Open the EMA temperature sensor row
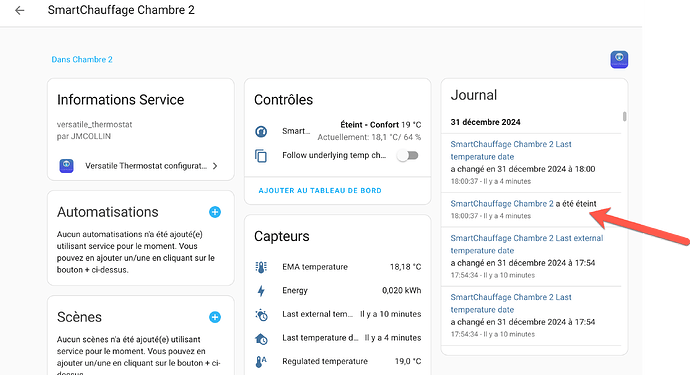The height and width of the screenshot is (375, 690). tap(338, 267)
